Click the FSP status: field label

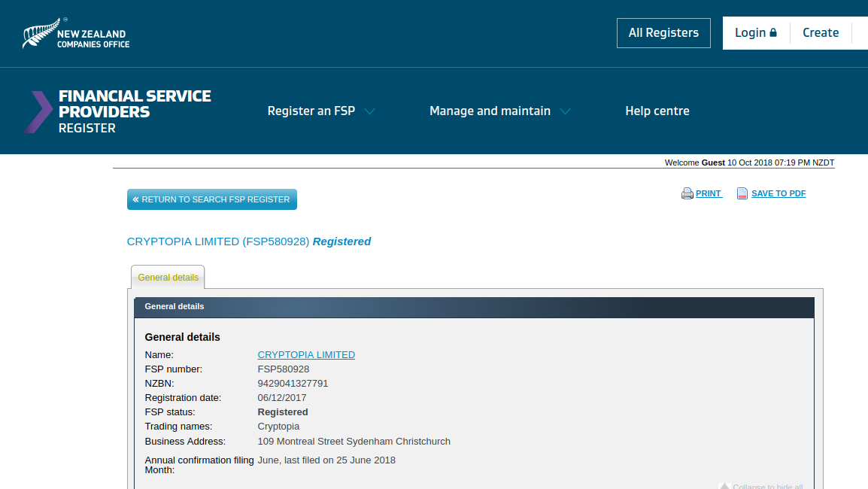tap(170, 412)
